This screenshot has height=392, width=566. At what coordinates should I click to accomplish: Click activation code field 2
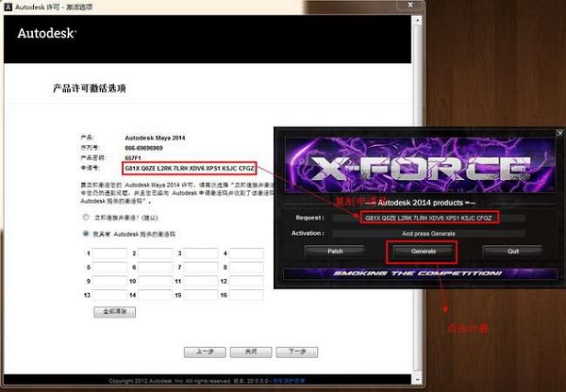point(156,253)
